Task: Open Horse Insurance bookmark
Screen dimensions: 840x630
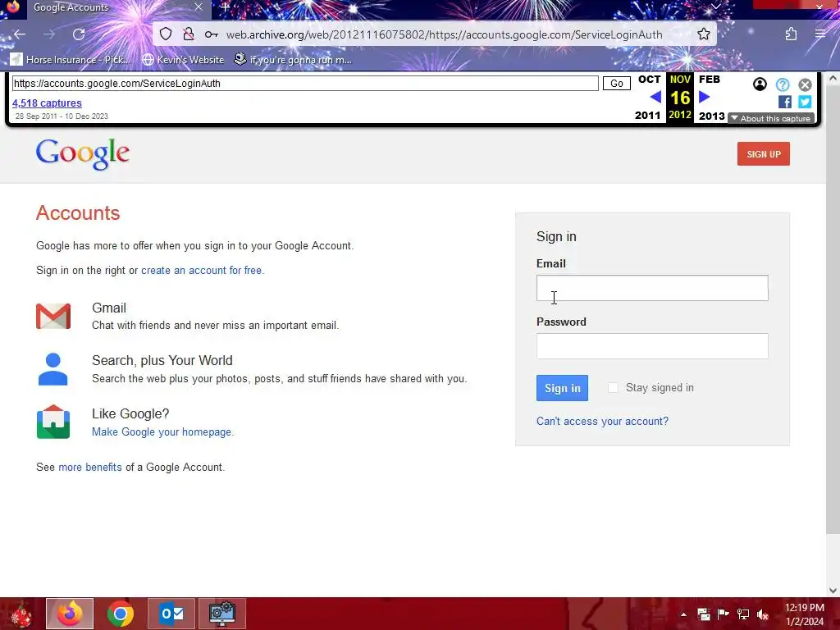Action: click(x=71, y=59)
